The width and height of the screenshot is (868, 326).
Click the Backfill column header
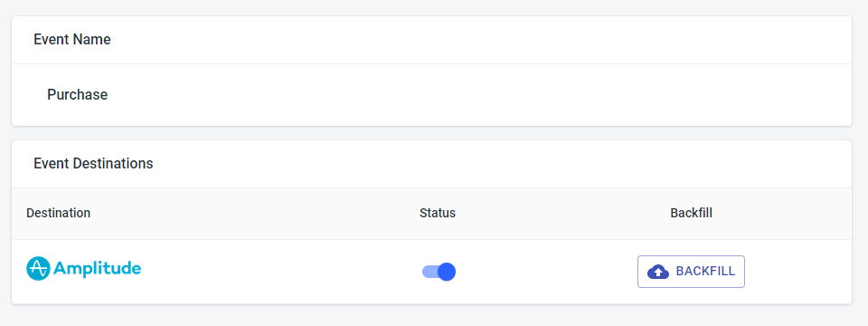(691, 213)
